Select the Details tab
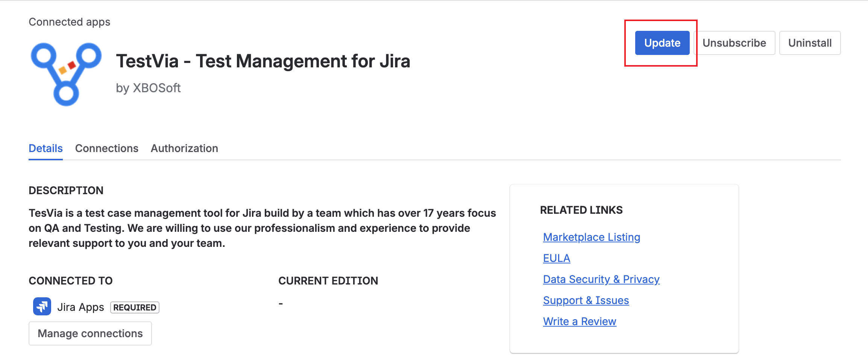Screen dimensions: 868x356 click(46, 148)
